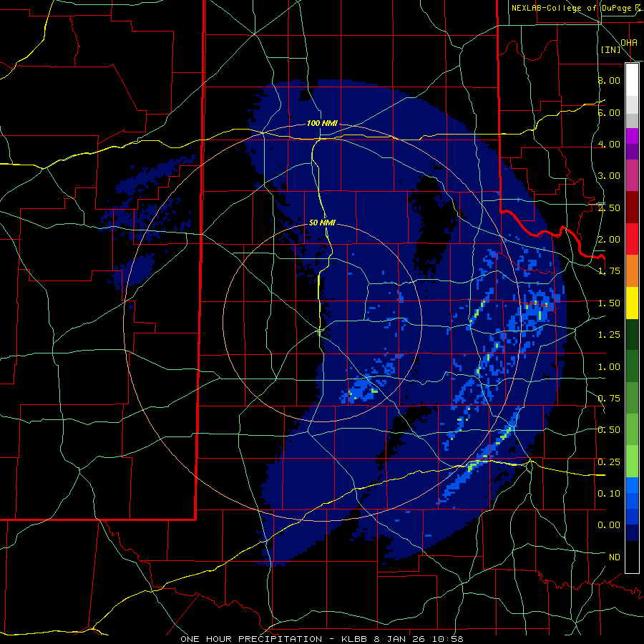Select the navy swatch below 0.00
This screenshot has height=644, width=644.
coord(632,532)
